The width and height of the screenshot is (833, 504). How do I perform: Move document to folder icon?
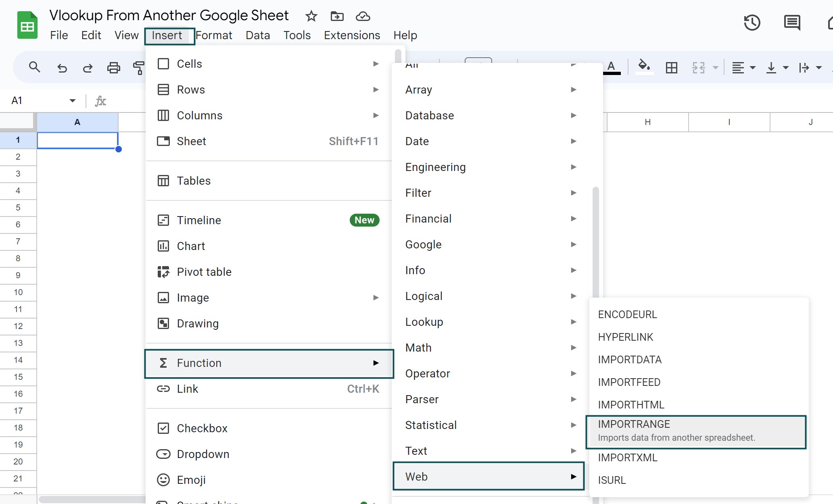pos(337,17)
